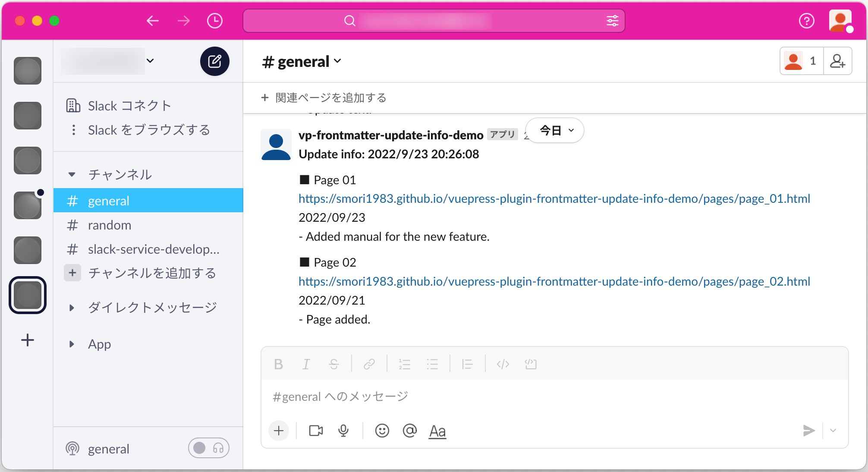Open Slack をブラウズする menu
The height and width of the screenshot is (472, 868).
point(148,130)
